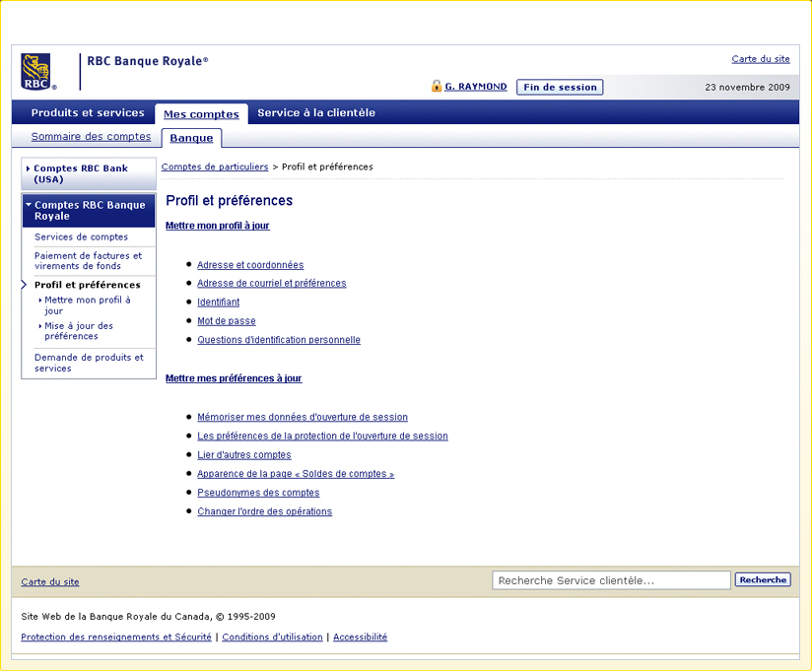Go to Sommaire des comptes subtab

click(91, 136)
